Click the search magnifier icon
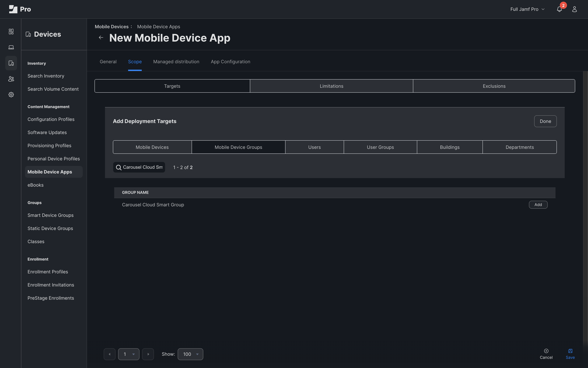This screenshot has width=588, height=368. pos(119,167)
